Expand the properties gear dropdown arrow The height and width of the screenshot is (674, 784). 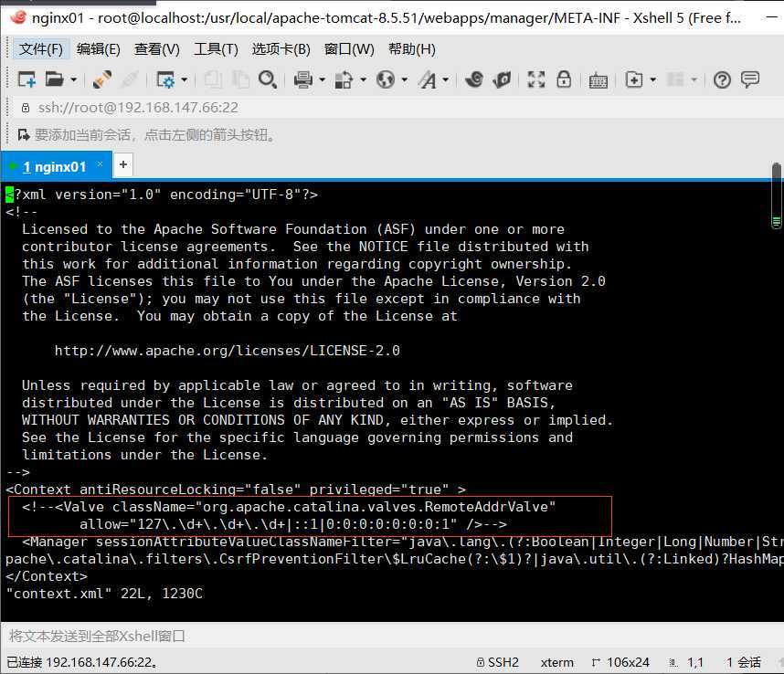[x=184, y=79]
